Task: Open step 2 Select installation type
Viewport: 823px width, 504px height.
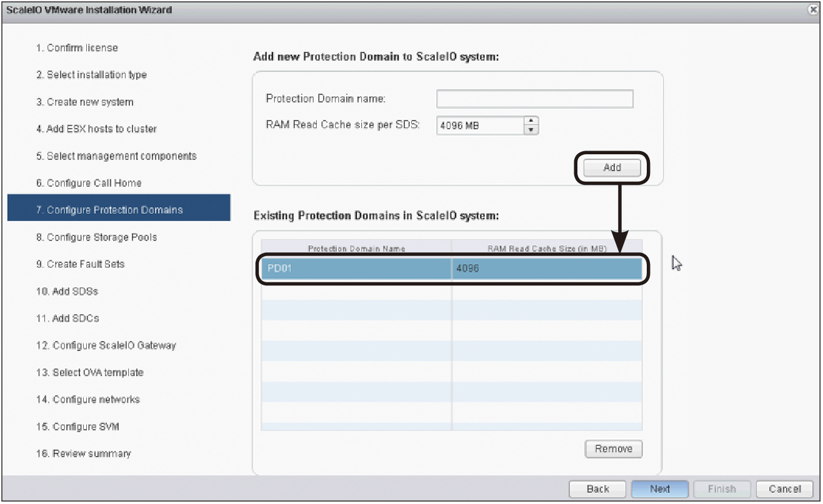Action: 91,75
